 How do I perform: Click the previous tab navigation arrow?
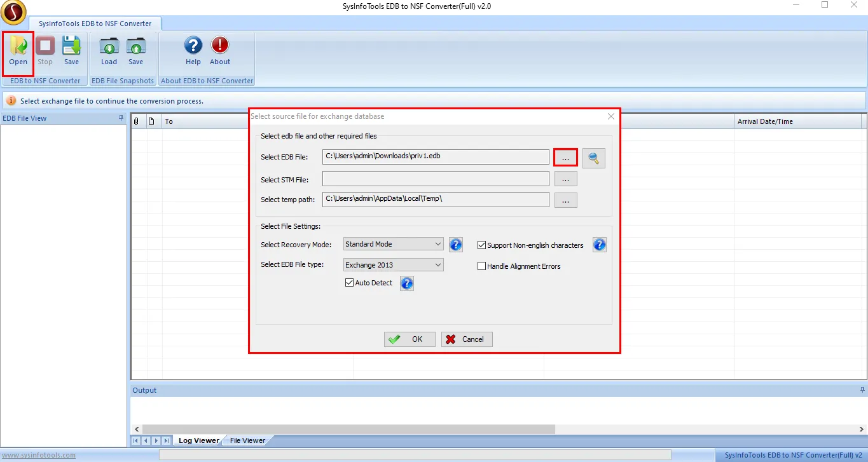tap(146, 440)
